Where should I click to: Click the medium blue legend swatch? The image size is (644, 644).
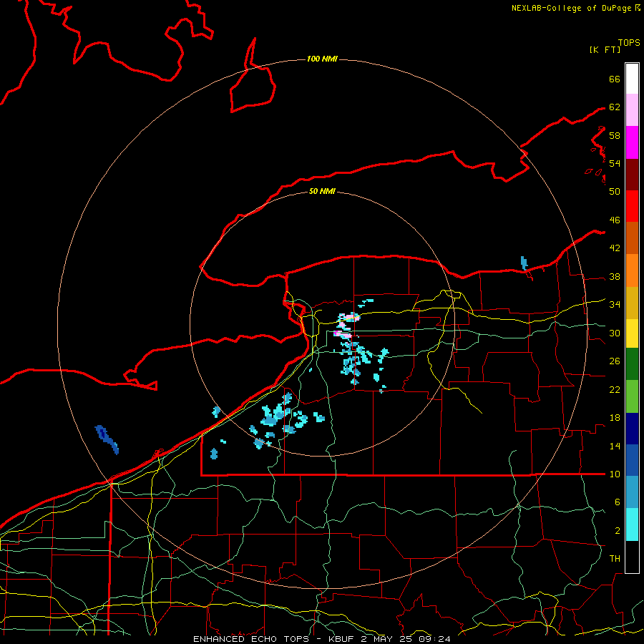(632, 460)
